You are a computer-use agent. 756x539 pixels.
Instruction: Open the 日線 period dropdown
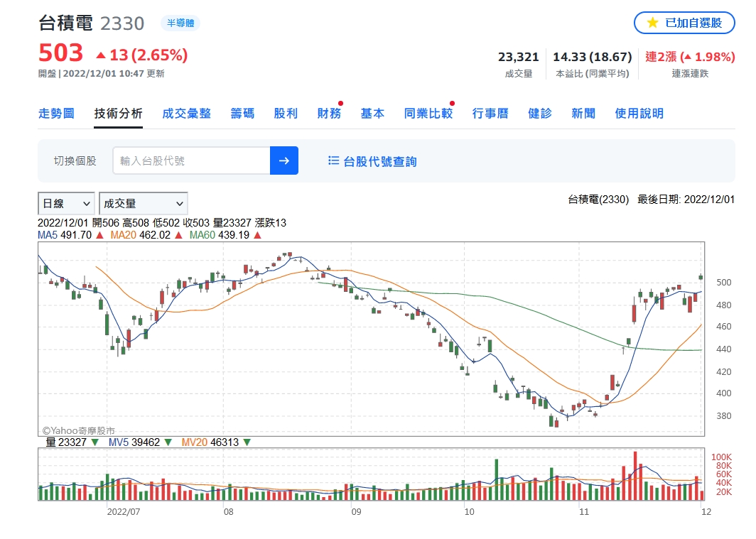click(66, 203)
